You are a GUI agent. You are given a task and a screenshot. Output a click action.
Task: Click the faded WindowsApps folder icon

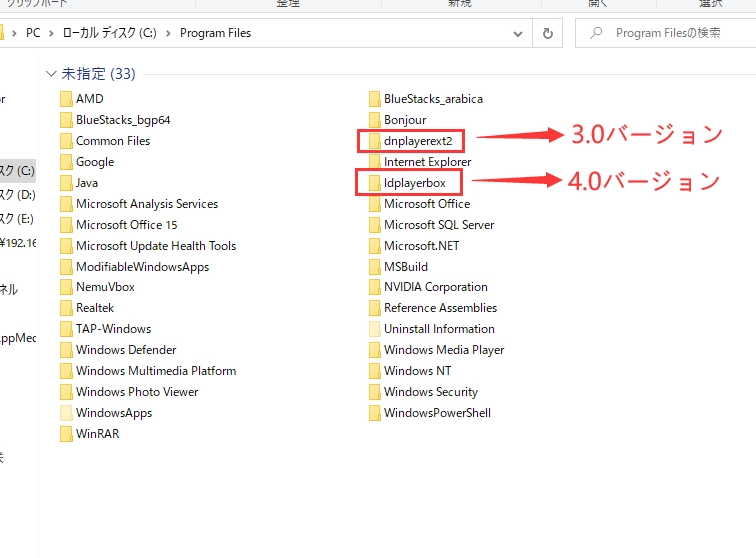point(66,413)
